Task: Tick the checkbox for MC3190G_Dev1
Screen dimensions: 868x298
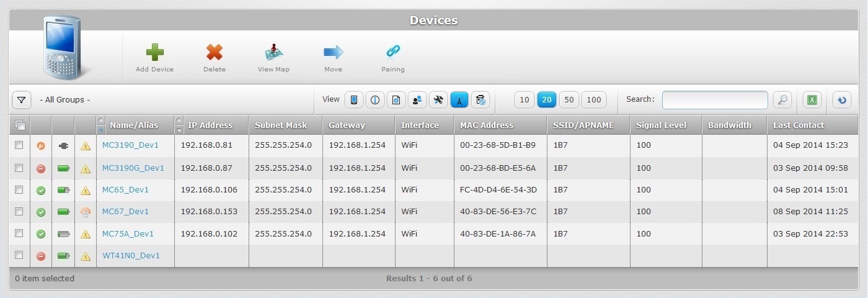Action: click(19, 168)
